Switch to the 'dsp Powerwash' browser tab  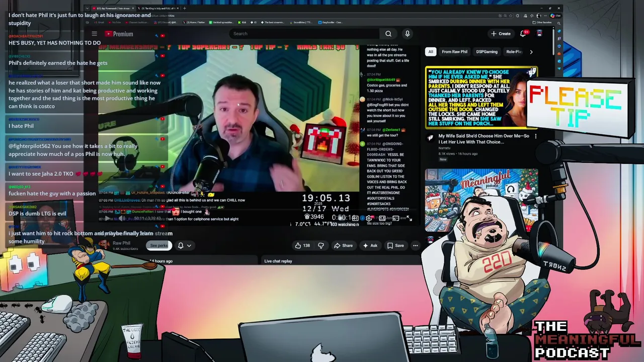click(x=114, y=8)
